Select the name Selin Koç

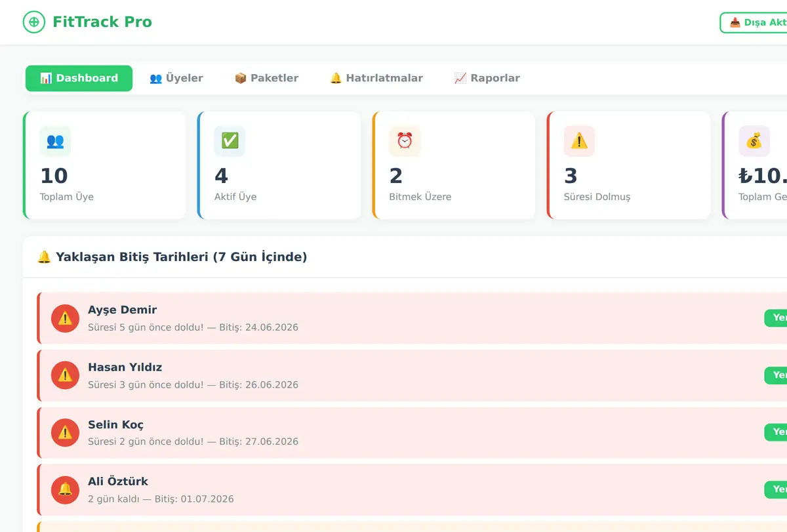115,425
